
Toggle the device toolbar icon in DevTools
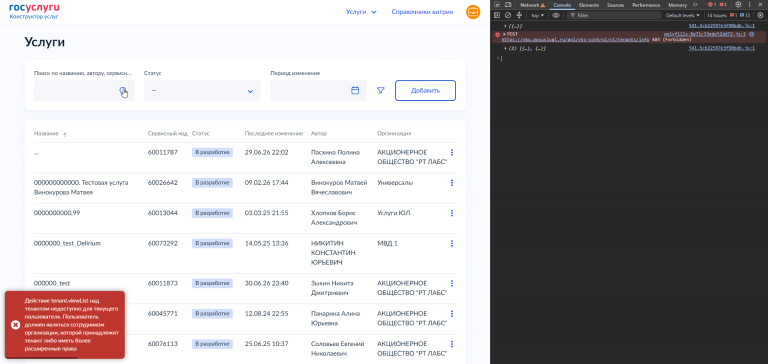pos(508,5)
